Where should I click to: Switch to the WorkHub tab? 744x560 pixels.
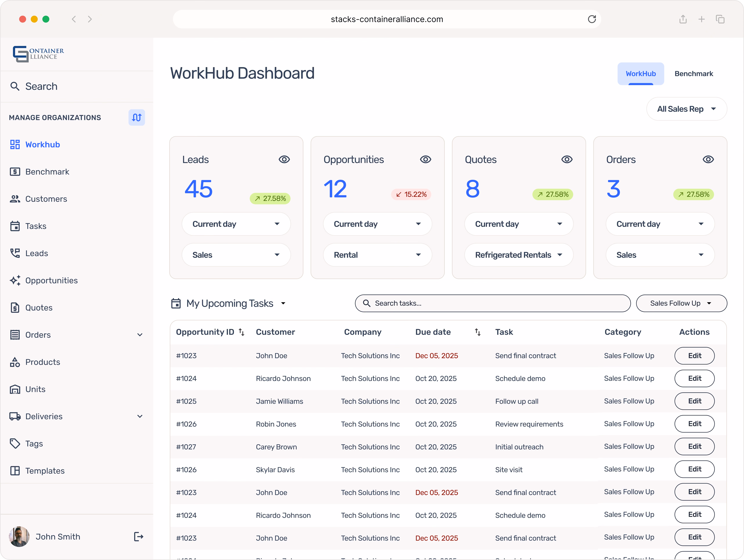pos(640,74)
